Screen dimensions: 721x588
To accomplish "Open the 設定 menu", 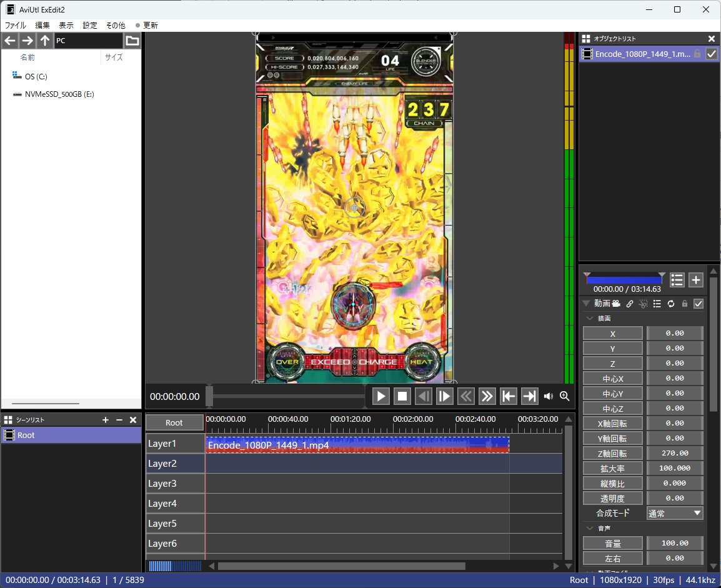I will (90, 25).
